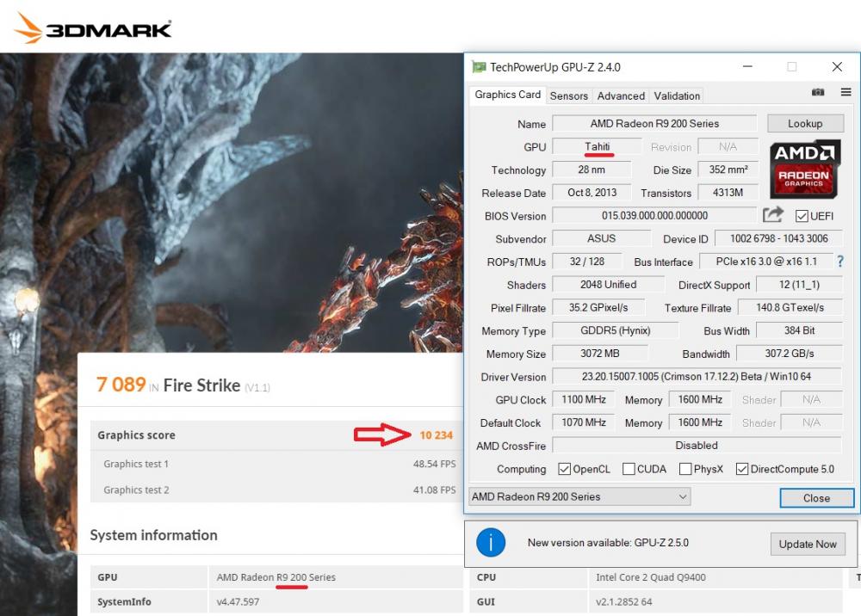Viewport: 861px width, 616px height.
Task: Click the bus interface question mark
Action: pos(840,262)
